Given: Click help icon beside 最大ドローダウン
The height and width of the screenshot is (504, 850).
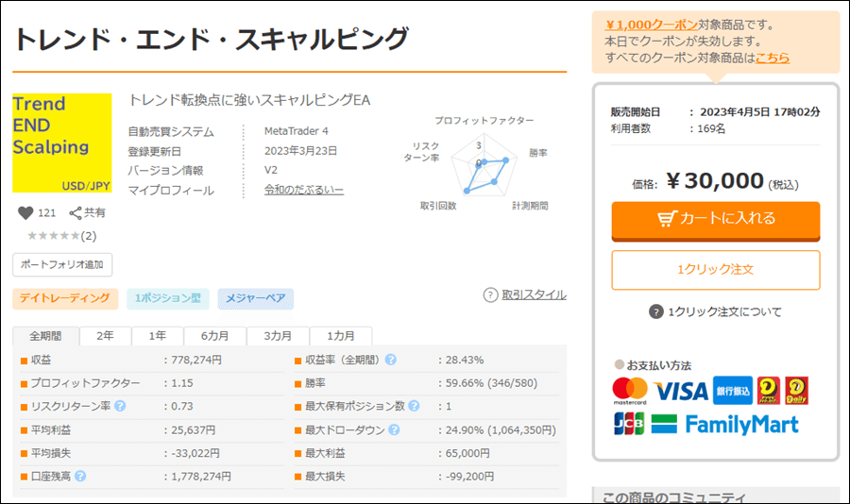Looking at the screenshot, I should 393,430.
